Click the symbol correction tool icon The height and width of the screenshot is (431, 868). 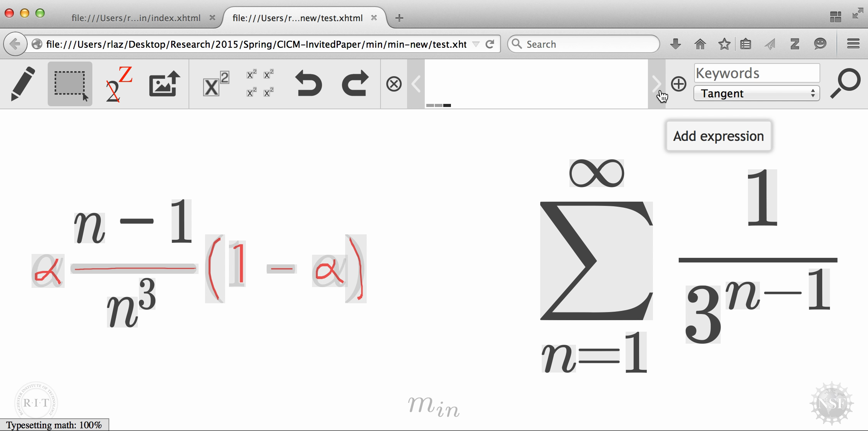(117, 84)
